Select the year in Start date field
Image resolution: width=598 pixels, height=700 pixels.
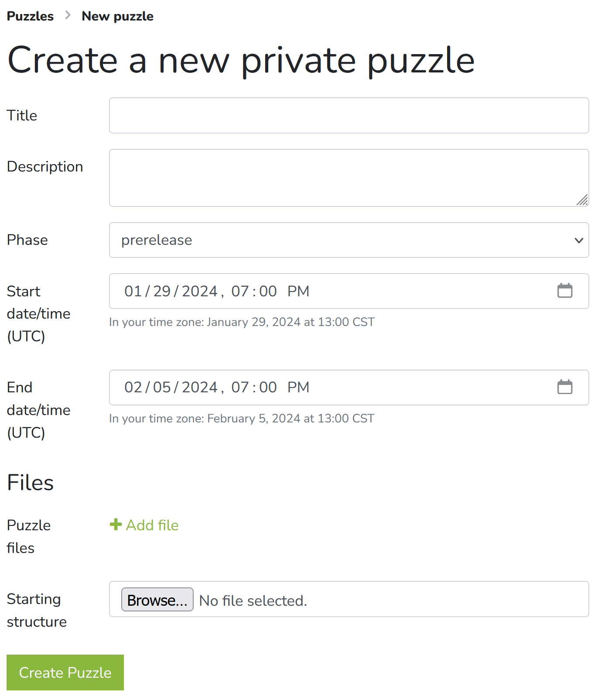pyautogui.click(x=199, y=291)
